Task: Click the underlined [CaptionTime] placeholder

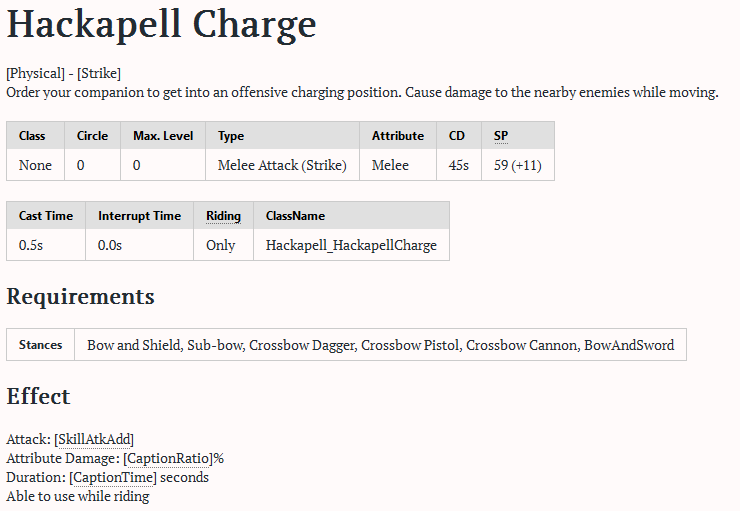Action: coord(113,477)
